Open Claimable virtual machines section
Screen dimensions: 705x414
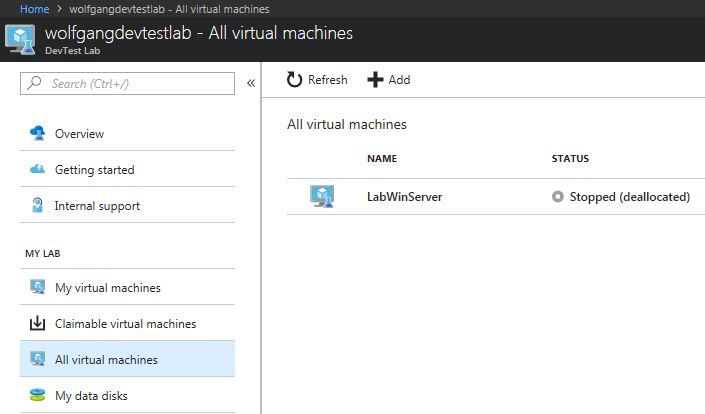tap(125, 324)
